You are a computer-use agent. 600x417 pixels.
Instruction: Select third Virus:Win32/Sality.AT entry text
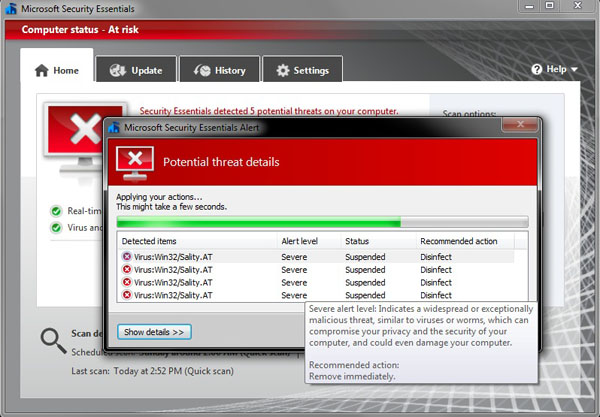point(173,282)
